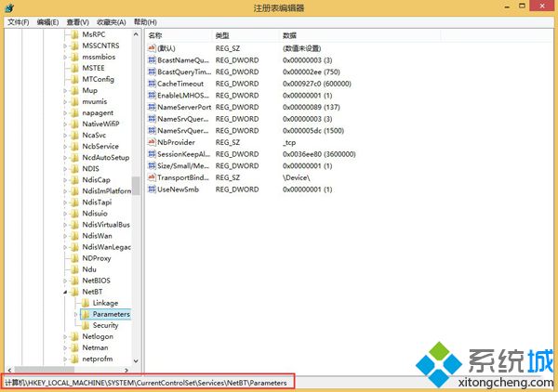Image resolution: width=558 pixels, height=392 pixels.
Task: Click data value _tcp
Action: (289, 142)
